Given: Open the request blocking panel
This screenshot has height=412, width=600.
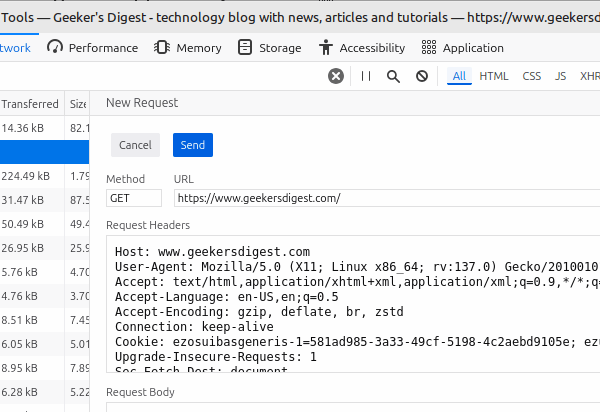Looking at the screenshot, I should click(x=422, y=76).
